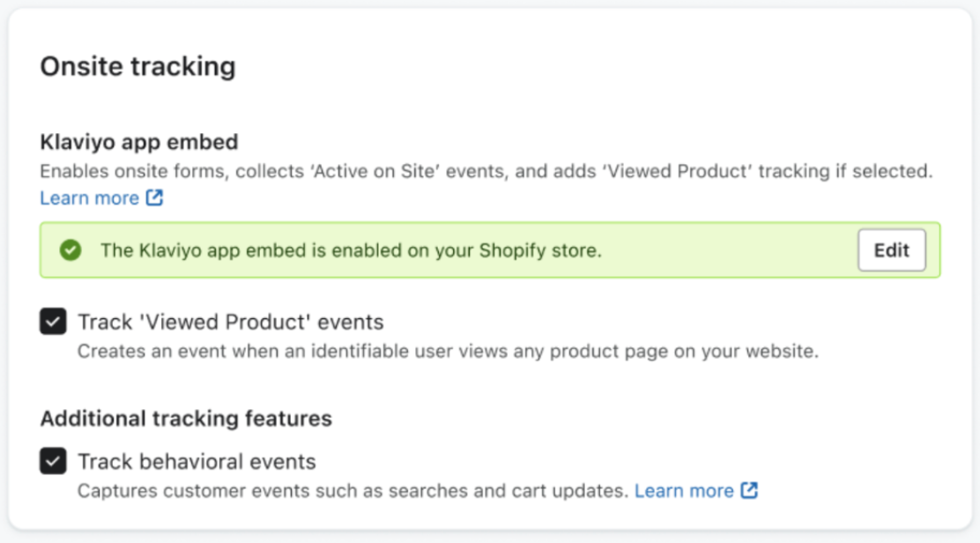Image resolution: width=980 pixels, height=543 pixels.
Task: Click the Additional tracking features subheading
Action: [x=186, y=418]
